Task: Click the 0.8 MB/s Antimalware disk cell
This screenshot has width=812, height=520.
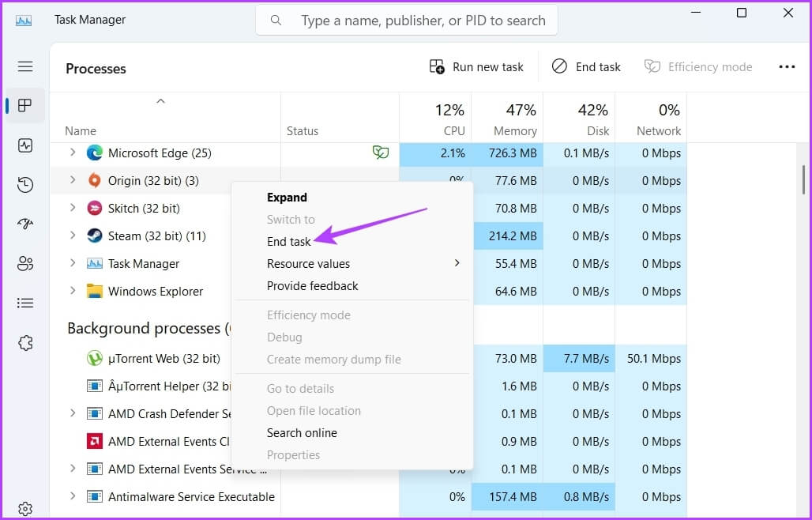Action: coord(579,497)
